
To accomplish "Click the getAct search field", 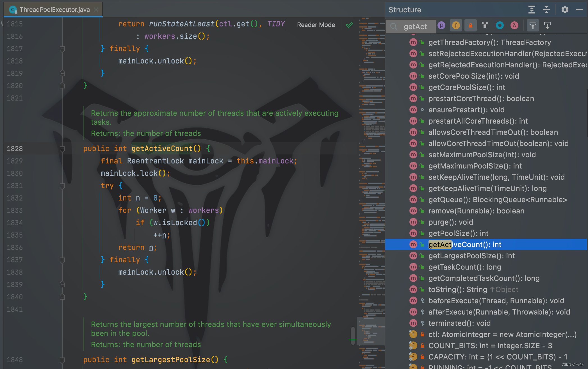I will 411,26.
